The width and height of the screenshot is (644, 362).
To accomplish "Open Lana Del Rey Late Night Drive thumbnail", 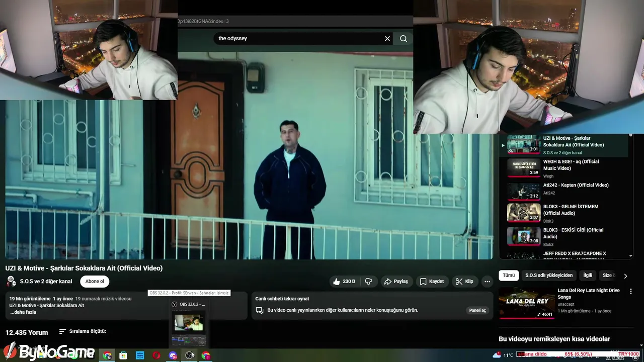I will 526,303.
